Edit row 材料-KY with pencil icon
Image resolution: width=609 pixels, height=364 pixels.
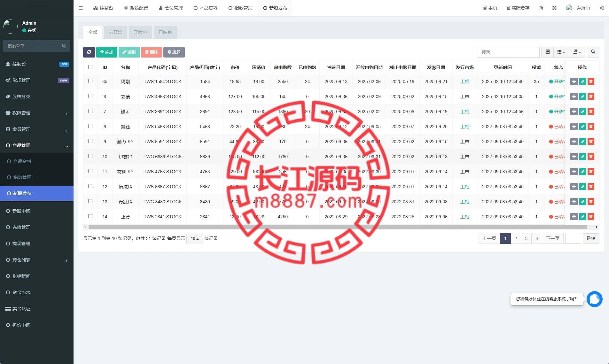pyautogui.click(x=582, y=172)
